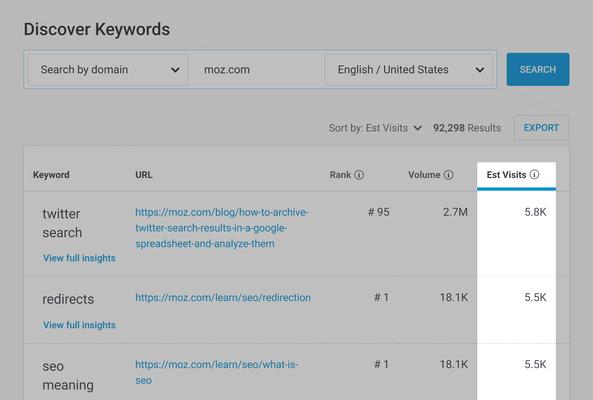Click the '2.7M' volume value
The height and width of the screenshot is (400, 593).
point(455,212)
